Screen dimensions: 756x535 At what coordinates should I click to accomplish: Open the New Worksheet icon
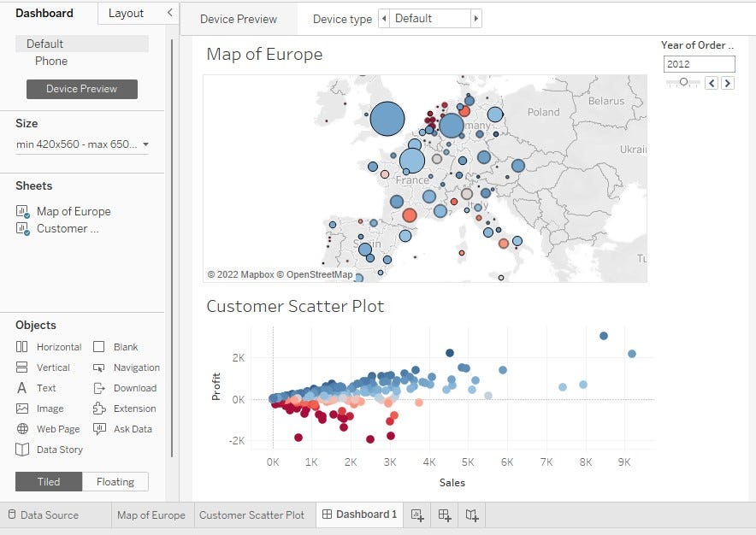(416, 514)
